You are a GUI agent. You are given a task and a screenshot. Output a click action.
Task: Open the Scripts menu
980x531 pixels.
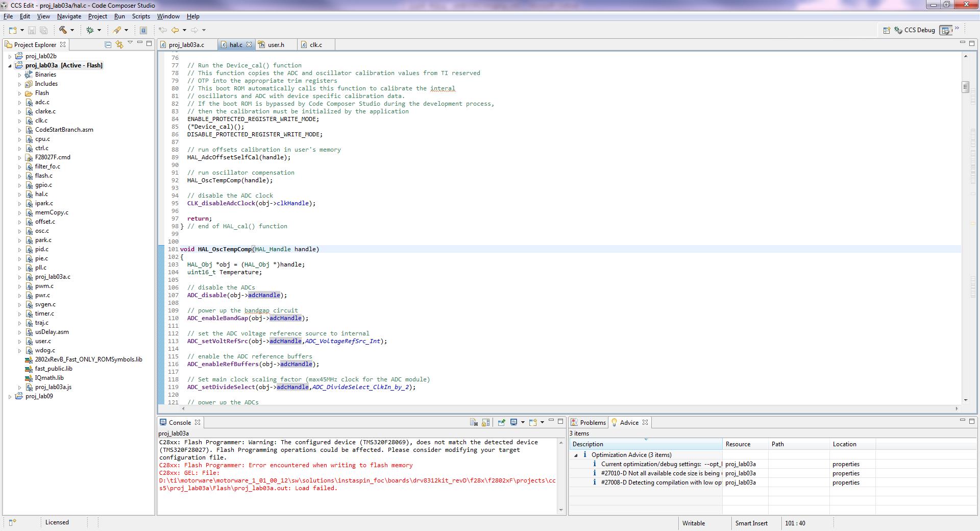(x=141, y=16)
